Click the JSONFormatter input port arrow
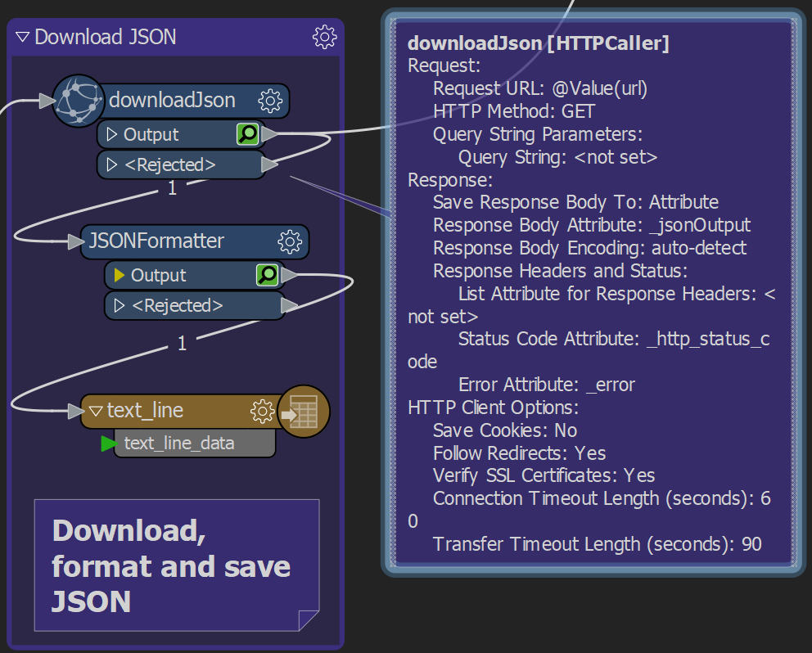The image size is (812, 653). click(76, 241)
